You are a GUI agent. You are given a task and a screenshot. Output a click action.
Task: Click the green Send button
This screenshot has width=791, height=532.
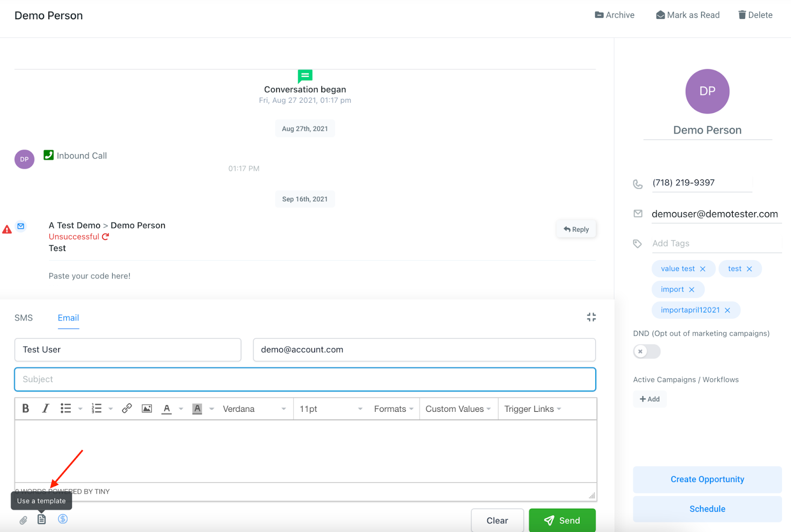click(x=562, y=520)
